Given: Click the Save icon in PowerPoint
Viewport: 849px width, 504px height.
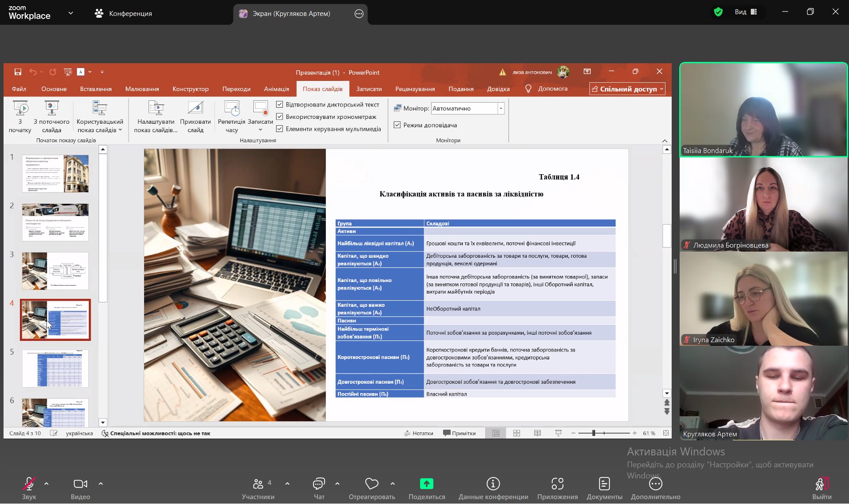Looking at the screenshot, I should (x=18, y=72).
